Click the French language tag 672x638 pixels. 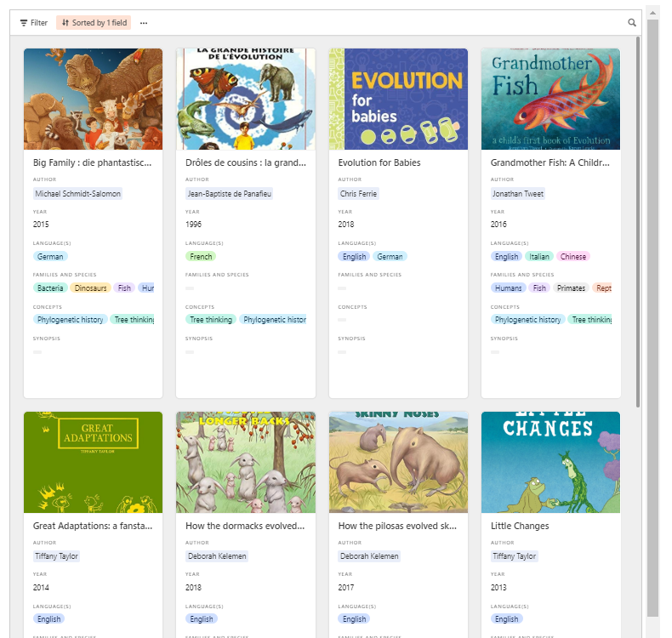[x=201, y=257]
